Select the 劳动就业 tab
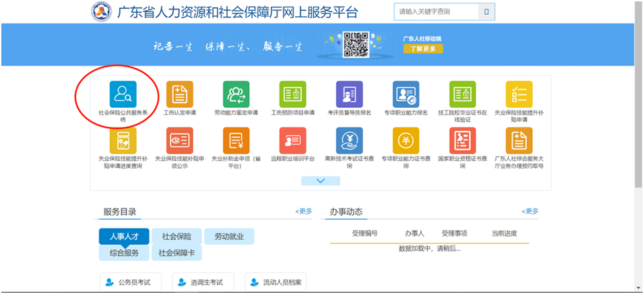The height and width of the screenshot is (294, 644). coord(229,237)
